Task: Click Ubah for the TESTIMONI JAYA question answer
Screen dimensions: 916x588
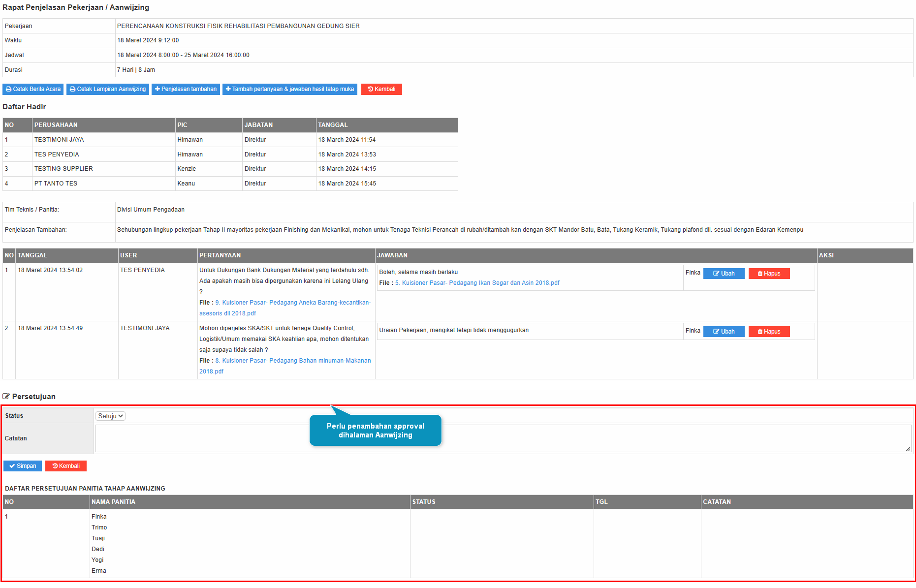Action: (x=723, y=332)
